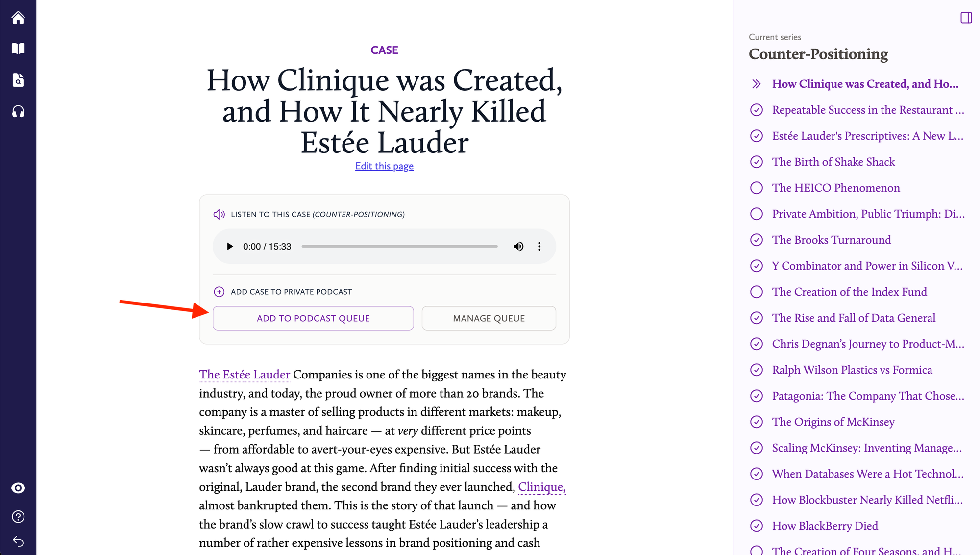Viewport: 980px width, 555px height.
Task: Click the CASE label above the title
Action: pos(384,50)
